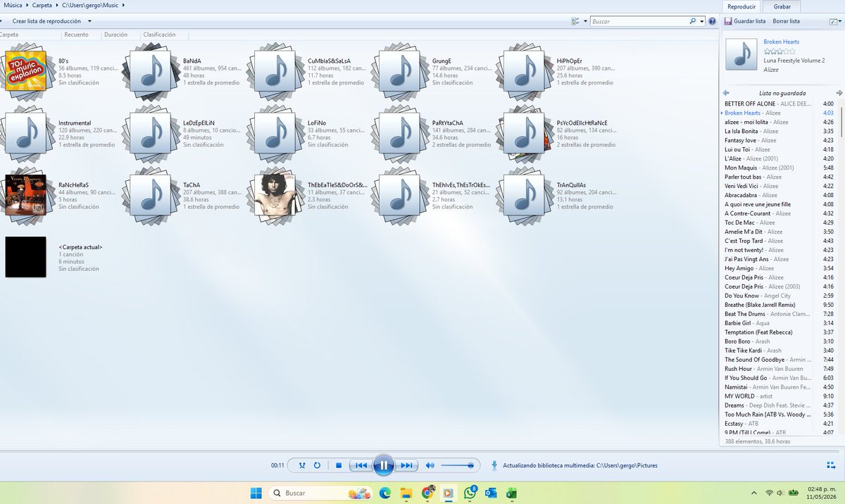Click the view options icon
845x504 pixels.
pyautogui.click(x=576, y=22)
